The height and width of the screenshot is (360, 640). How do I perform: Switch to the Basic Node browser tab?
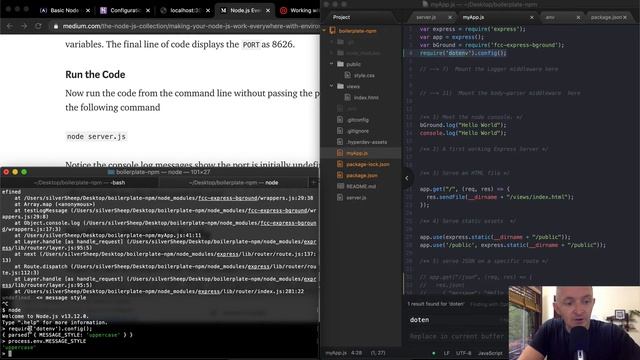[x=64, y=11]
